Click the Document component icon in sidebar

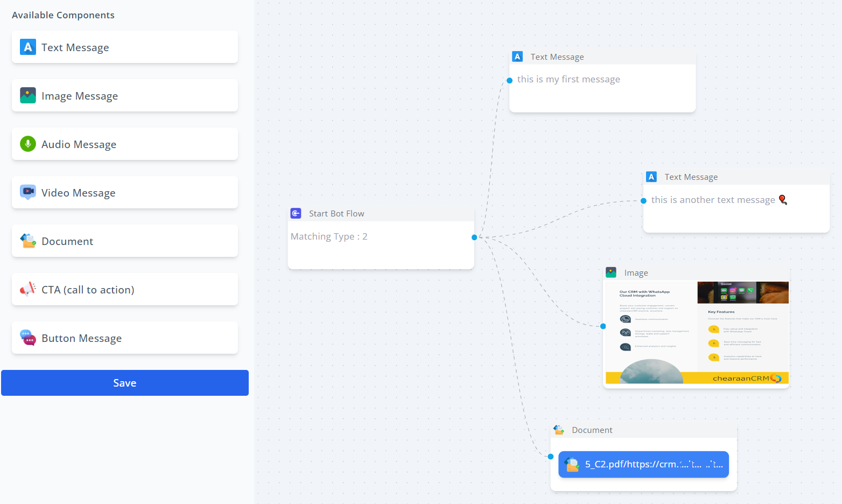tap(28, 241)
